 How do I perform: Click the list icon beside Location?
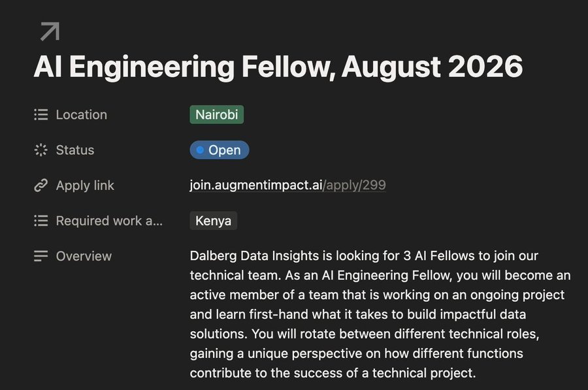point(41,115)
